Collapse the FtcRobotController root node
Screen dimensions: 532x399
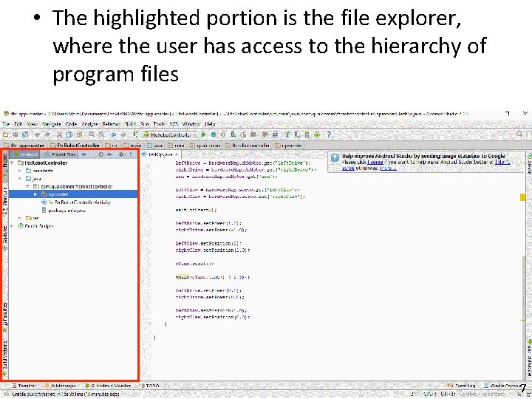click(x=13, y=163)
